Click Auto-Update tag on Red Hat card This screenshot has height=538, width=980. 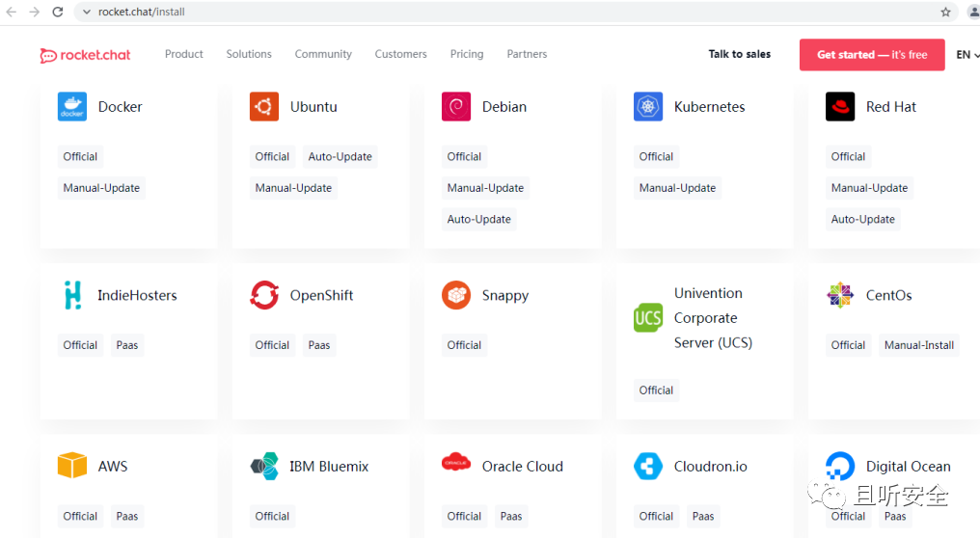point(862,219)
